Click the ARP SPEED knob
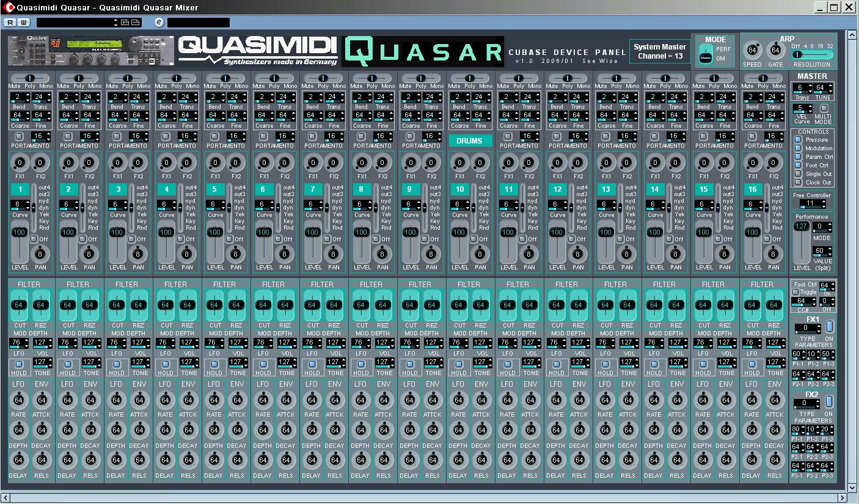Screen dimensions: 859x504 pyautogui.click(x=752, y=50)
